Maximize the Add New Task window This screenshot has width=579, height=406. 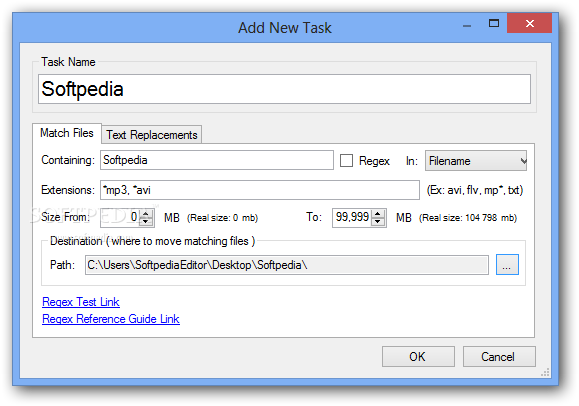tap(494, 24)
